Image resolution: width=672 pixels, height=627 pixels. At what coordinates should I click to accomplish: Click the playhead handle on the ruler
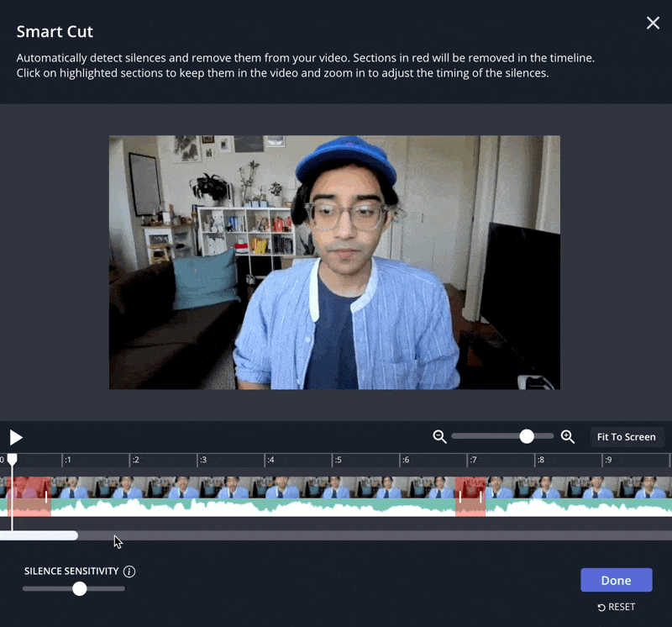[12, 460]
